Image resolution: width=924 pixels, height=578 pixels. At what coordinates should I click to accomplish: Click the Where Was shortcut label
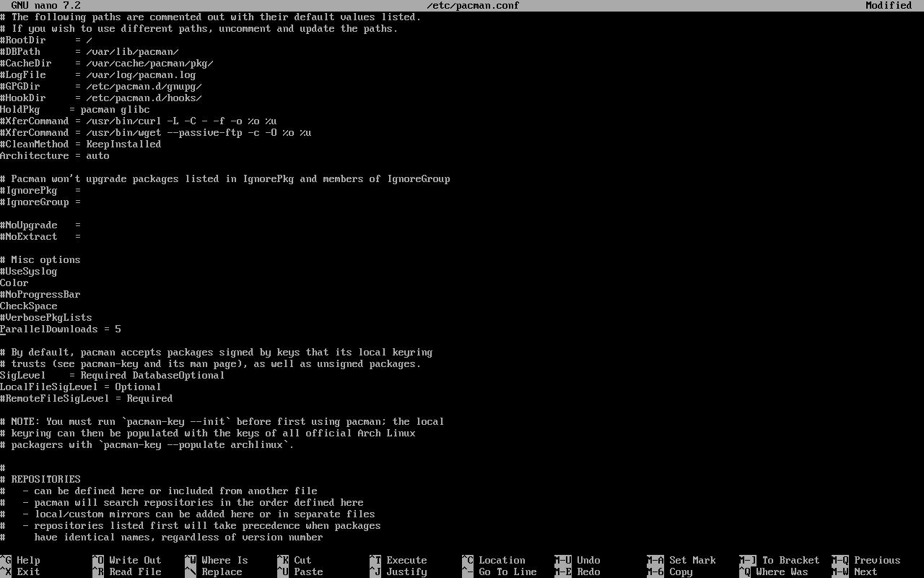[x=783, y=571]
